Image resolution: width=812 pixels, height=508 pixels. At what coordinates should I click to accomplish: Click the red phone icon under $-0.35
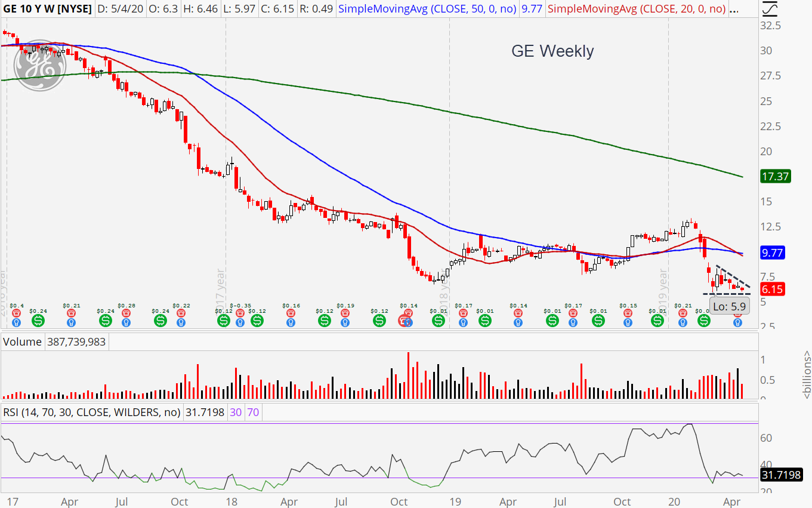coord(240,313)
